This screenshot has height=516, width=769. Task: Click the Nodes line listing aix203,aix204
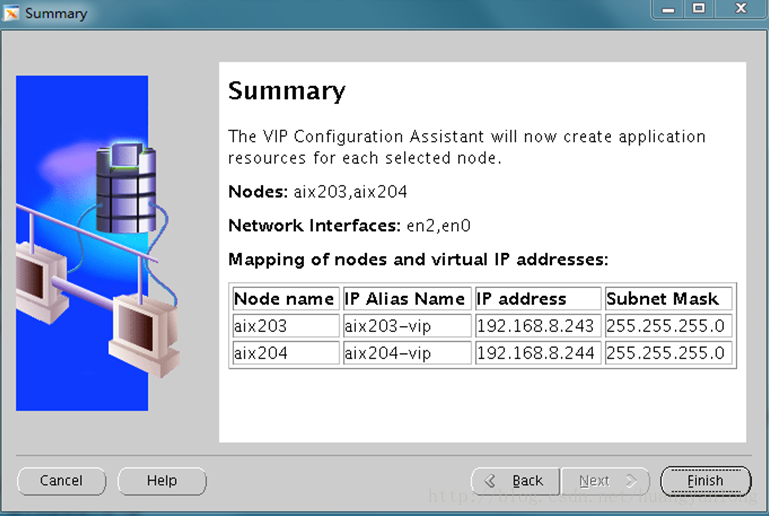coord(318,191)
